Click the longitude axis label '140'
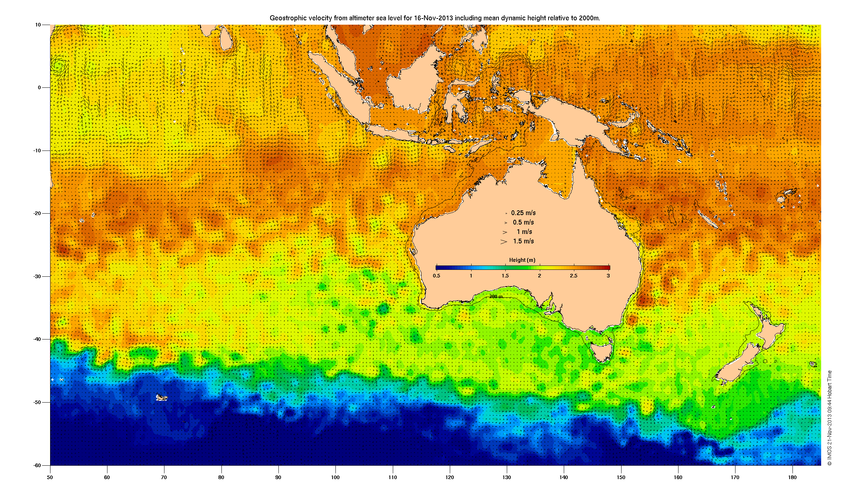 click(563, 477)
